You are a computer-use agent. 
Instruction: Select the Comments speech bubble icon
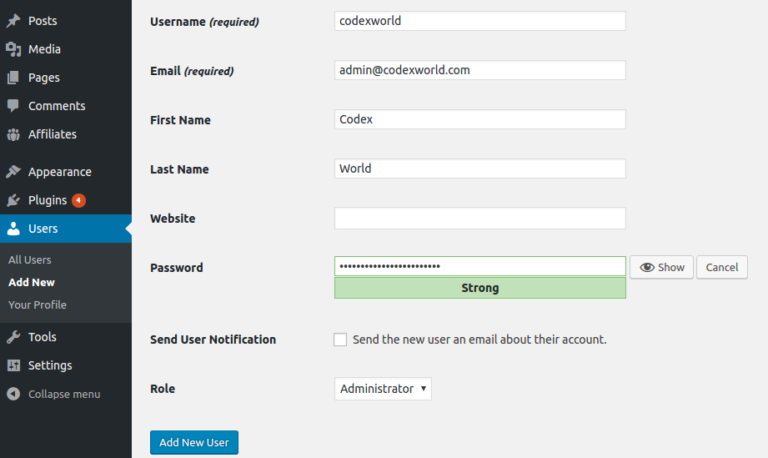pos(13,106)
